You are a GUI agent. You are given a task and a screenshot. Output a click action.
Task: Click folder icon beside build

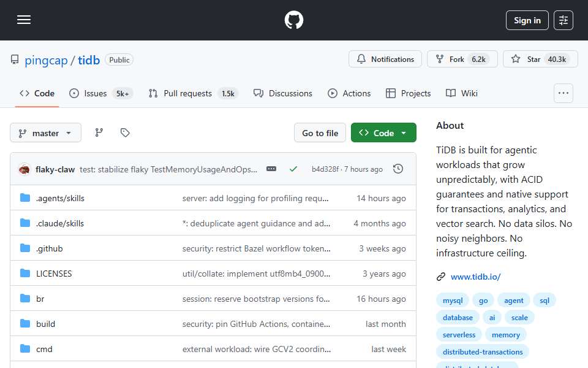25,324
